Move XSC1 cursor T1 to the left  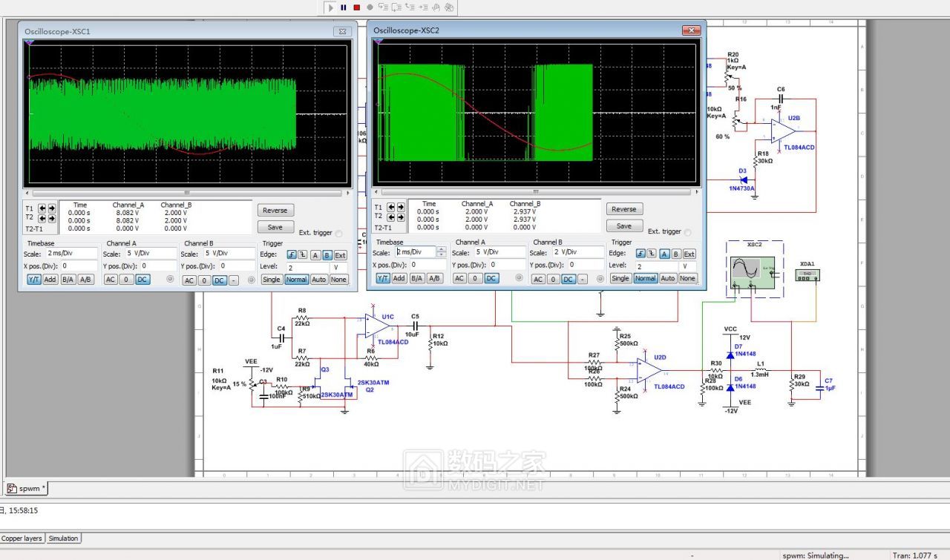point(42,208)
